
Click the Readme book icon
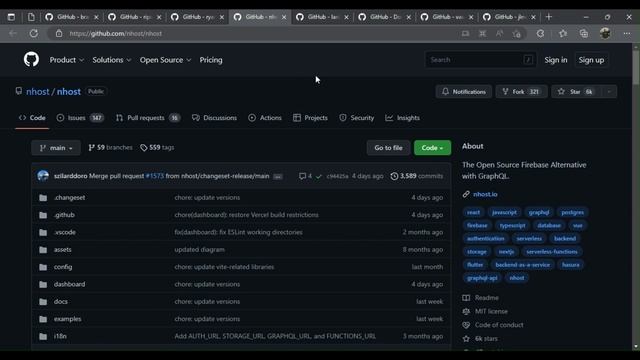(x=466, y=298)
